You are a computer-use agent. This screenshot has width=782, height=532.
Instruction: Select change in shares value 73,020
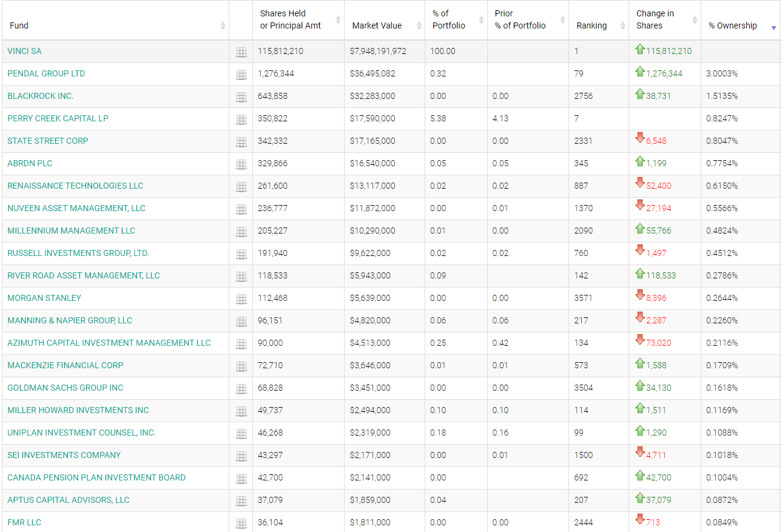click(659, 343)
